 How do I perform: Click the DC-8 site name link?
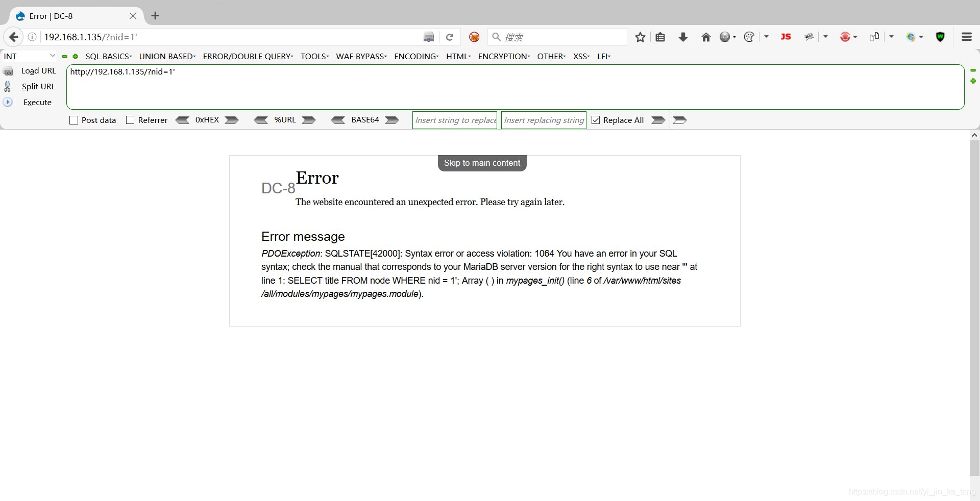(278, 188)
